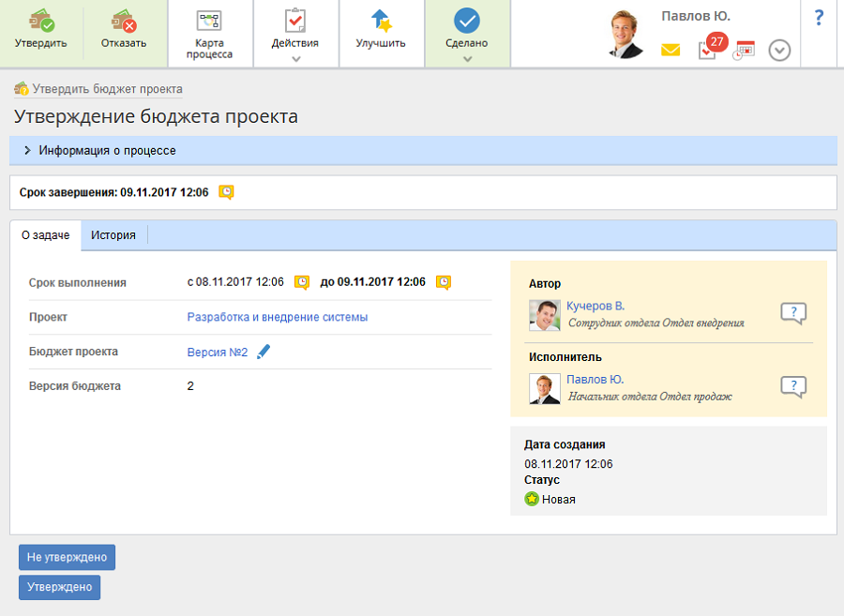
Task: Open user menu circled down arrow
Action: pos(779,50)
